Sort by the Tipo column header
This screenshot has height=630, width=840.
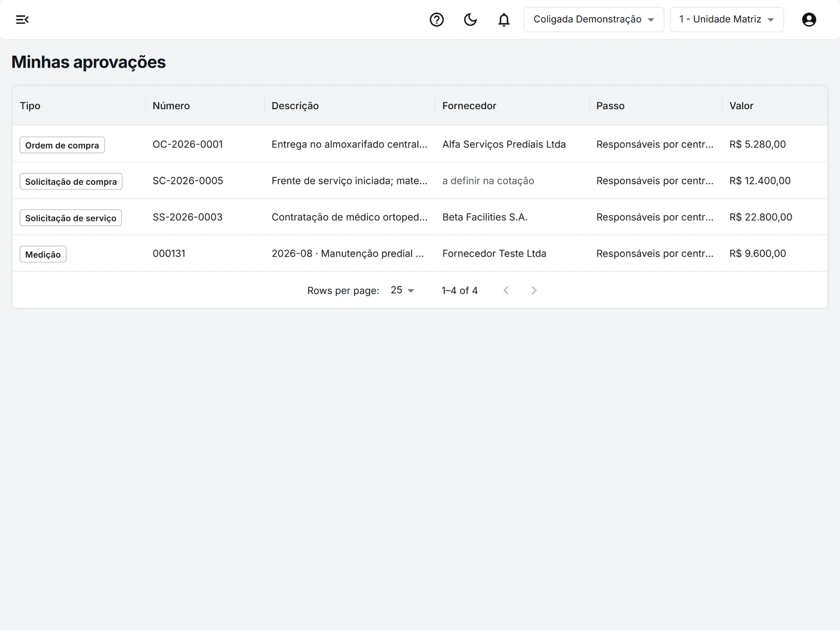pyautogui.click(x=30, y=106)
